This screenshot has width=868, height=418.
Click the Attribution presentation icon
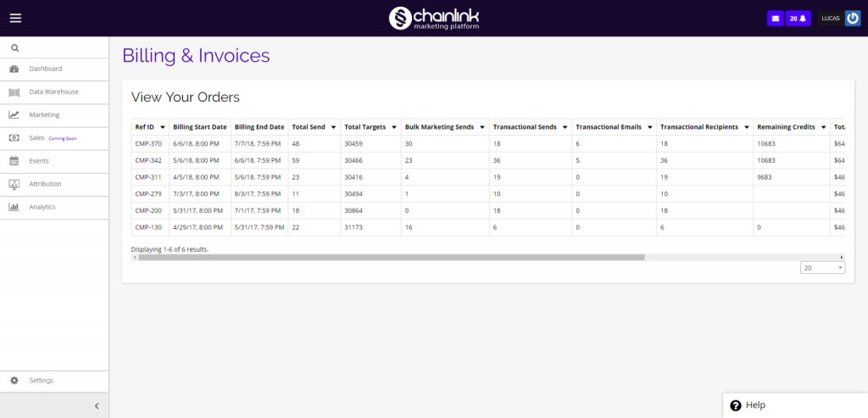14,184
